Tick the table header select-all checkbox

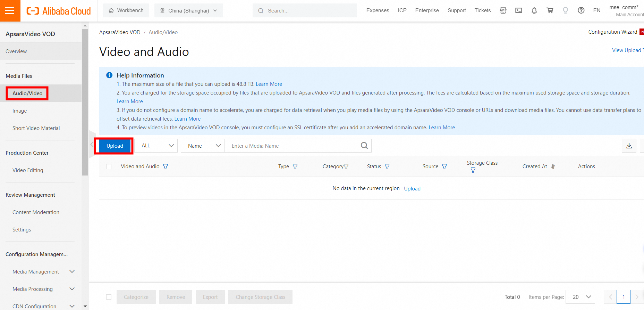coord(109,166)
